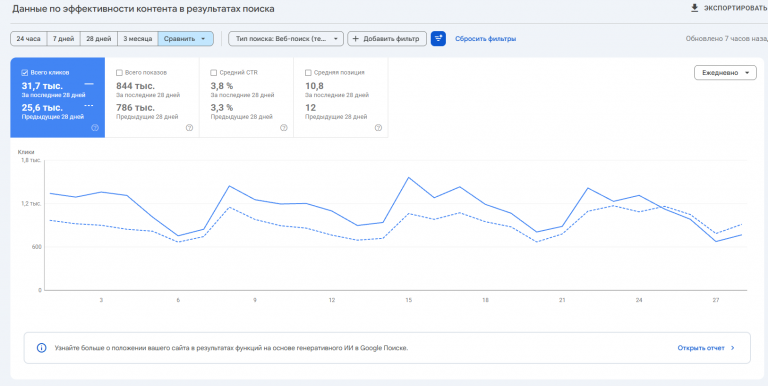This screenshot has height=386, width=768.
Task: Enable the Всего показов checkbox
Action: [119, 72]
